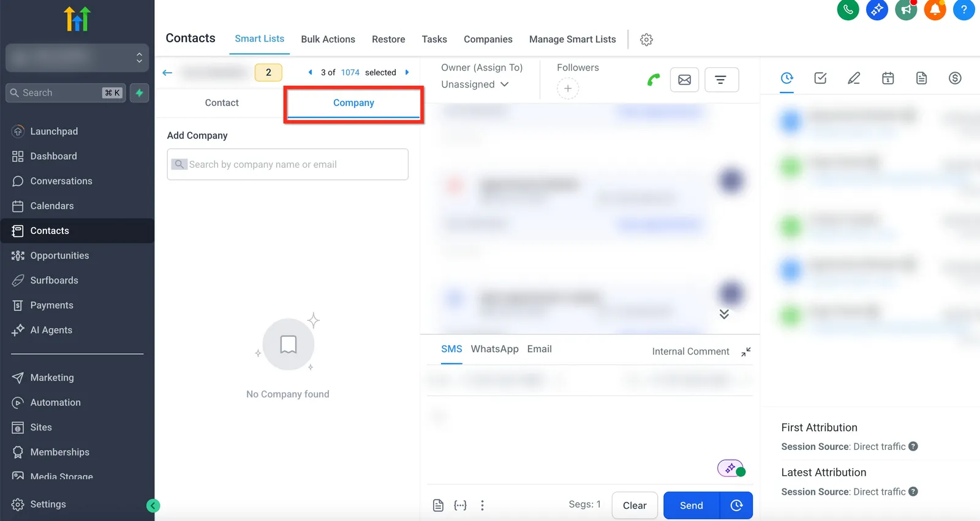Minimize the message composer using collapse arrows
Image resolution: width=980 pixels, height=521 pixels.
point(746,351)
